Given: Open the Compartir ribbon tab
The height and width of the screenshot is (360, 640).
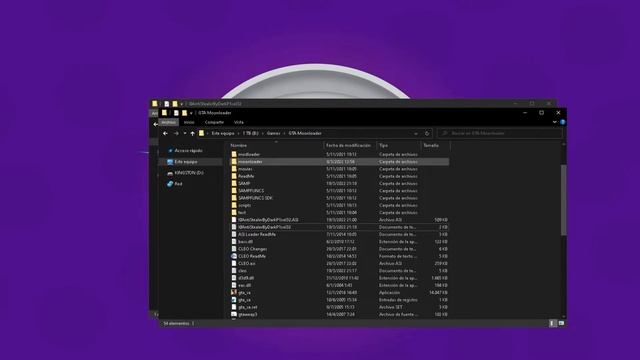Looking at the screenshot, I should point(214,122).
